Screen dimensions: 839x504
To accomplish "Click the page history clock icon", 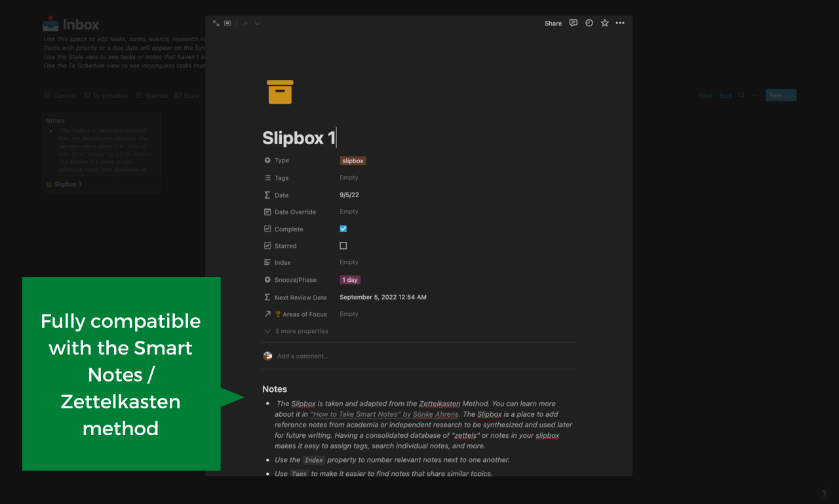I will 589,23.
